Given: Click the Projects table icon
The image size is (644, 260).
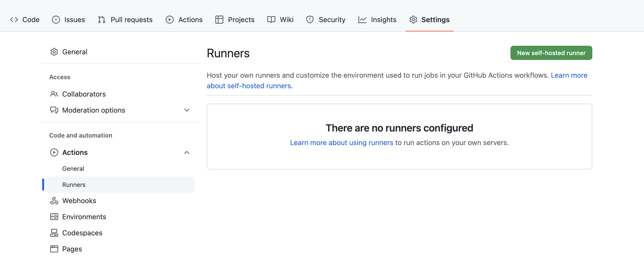Looking at the screenshot, I should tap(219, 20).
